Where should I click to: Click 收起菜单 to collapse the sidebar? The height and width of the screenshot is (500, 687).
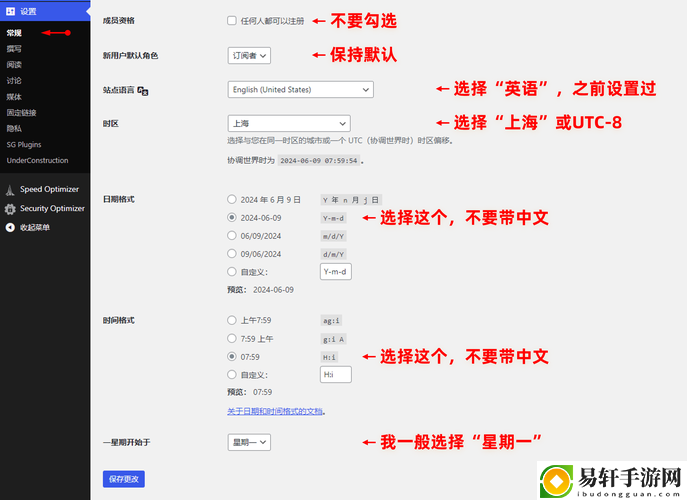point(35,227)
